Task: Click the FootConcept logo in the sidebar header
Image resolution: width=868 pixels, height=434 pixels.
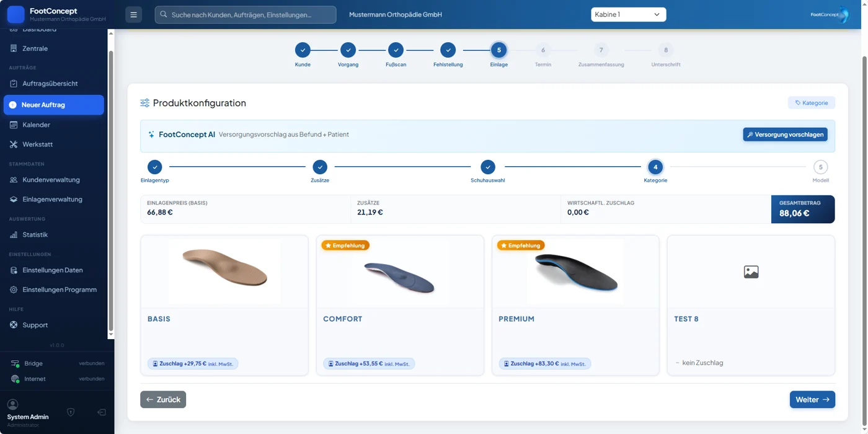Action: click(15, 14)
